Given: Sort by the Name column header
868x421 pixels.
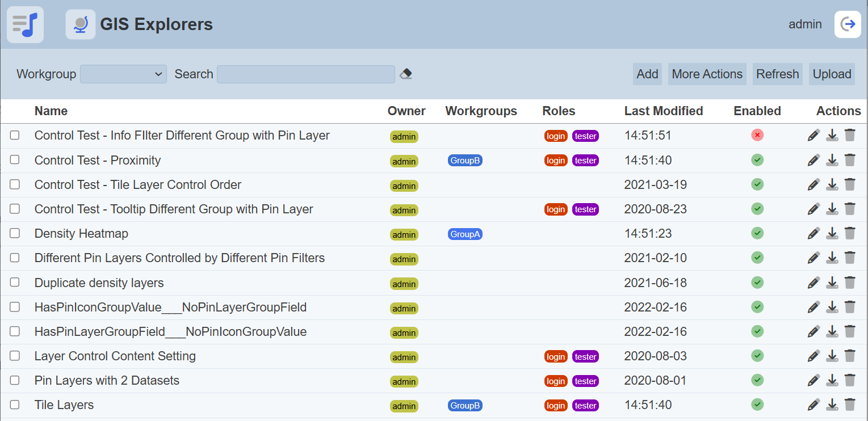Looking at the screenshot, I should pyautogui.click(x=51, y=111).
